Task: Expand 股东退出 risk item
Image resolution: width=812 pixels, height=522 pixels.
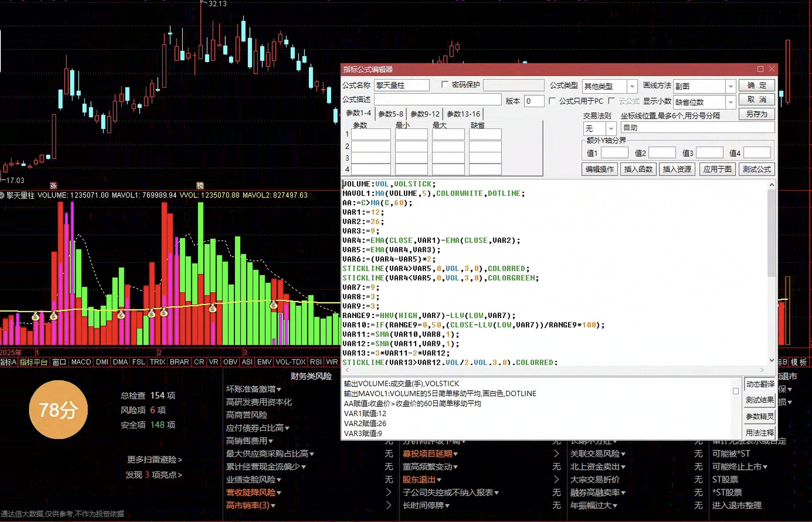Action: [x=422, y=480]
